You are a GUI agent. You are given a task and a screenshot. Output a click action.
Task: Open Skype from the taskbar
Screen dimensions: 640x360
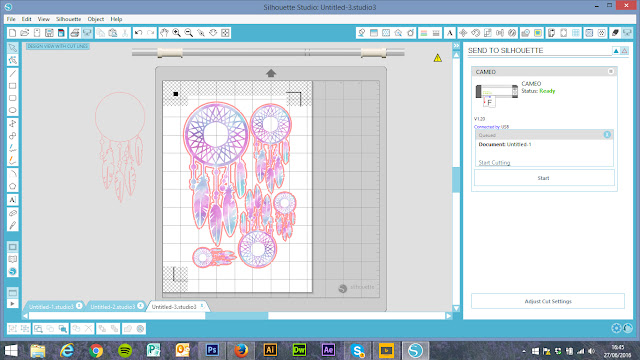[x=358, y=351]
